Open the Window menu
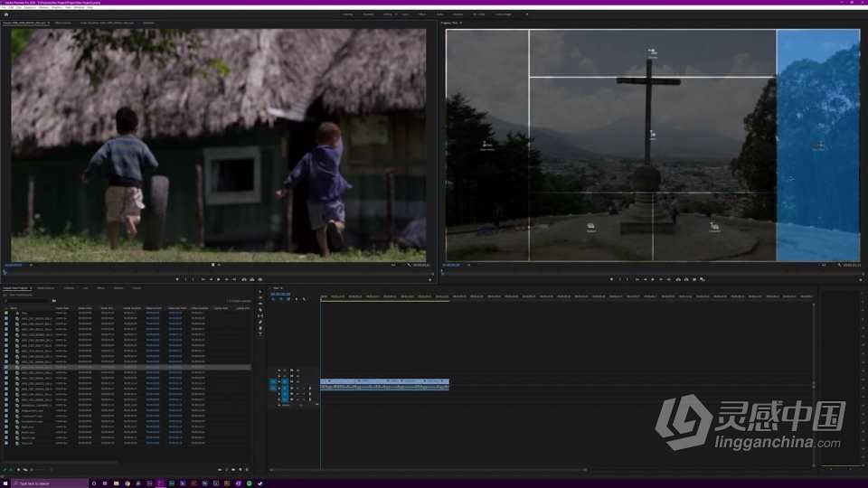The height and width of the screenshot is (488, 868). tap(80, 7)
